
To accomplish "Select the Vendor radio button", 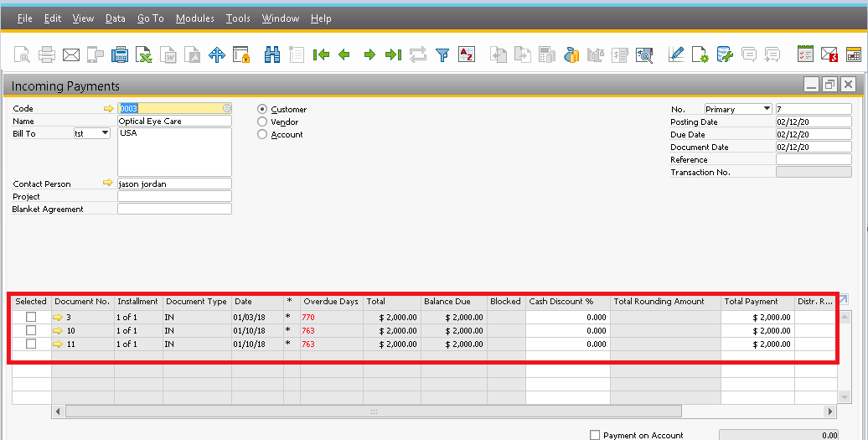I will click(x=262, y=122).
